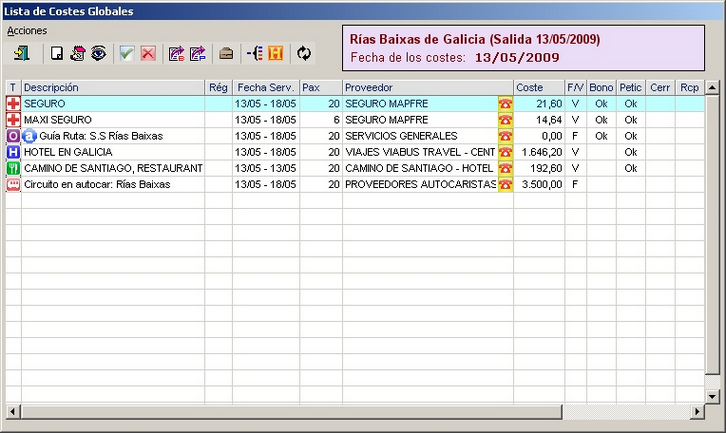Click the green checkmark confirm icon

pos(127,53)
